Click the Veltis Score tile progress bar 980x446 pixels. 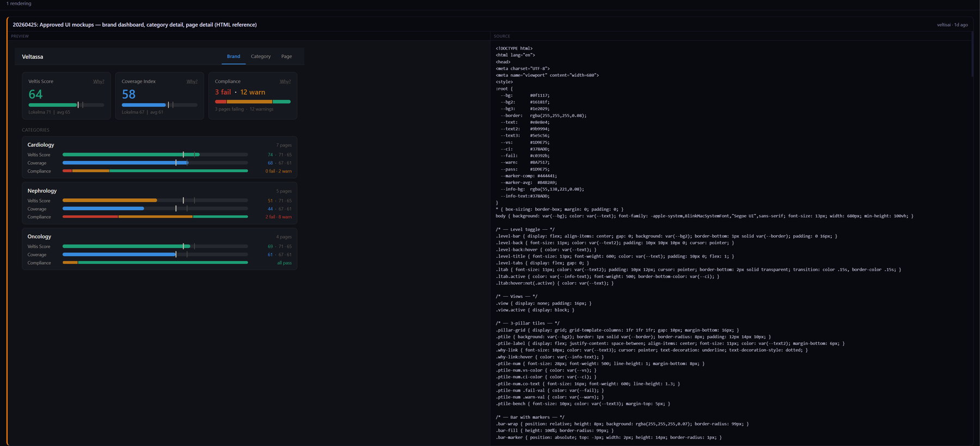[x=66, y=105]
